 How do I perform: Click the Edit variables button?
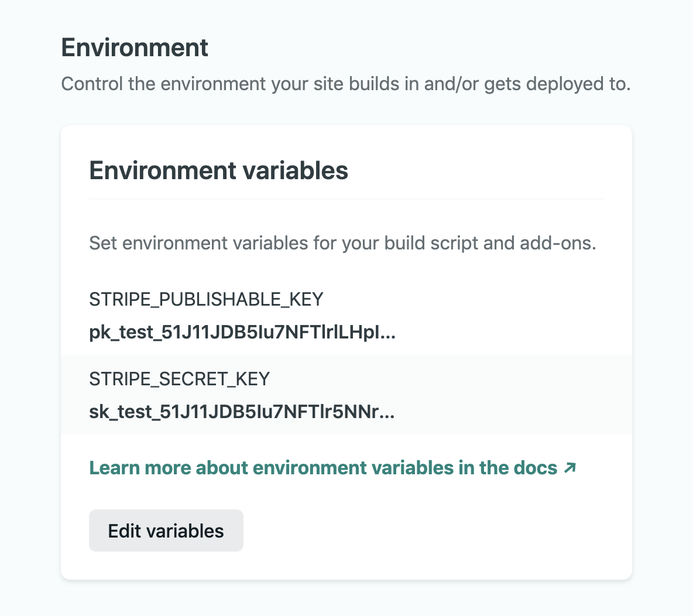tap(166, 531)
